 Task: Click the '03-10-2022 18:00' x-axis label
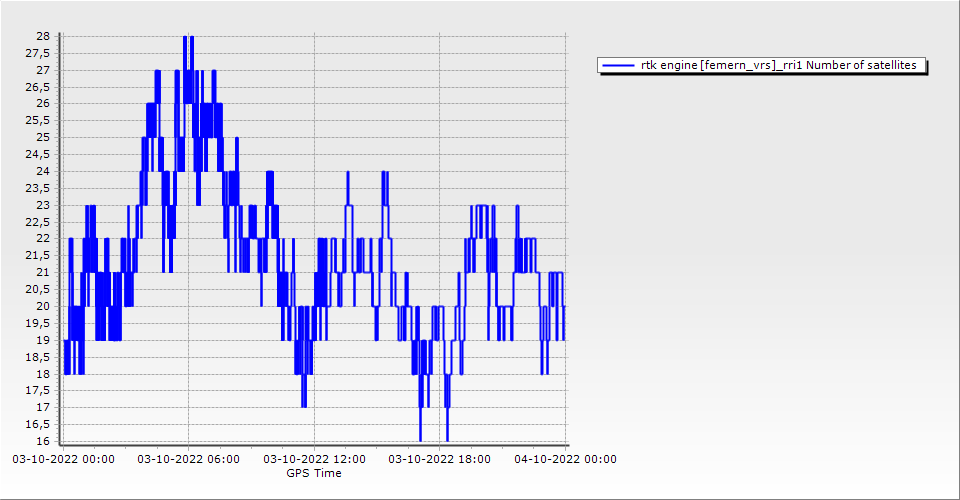pos(439,460)
